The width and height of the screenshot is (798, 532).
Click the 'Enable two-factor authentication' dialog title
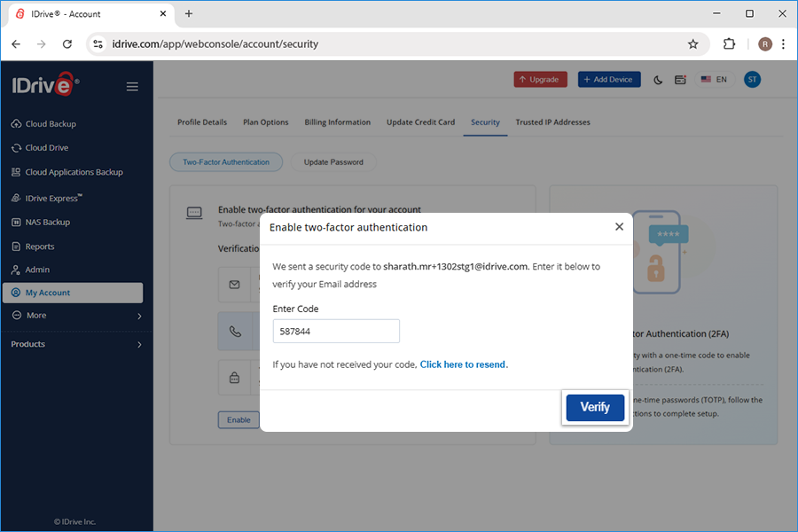pos(348,228)
